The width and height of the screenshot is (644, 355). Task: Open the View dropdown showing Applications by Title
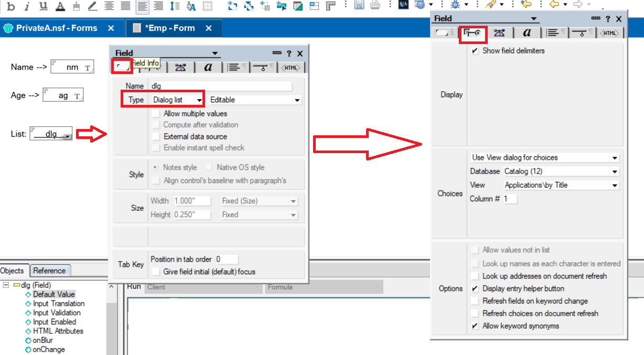pos(615,185)
